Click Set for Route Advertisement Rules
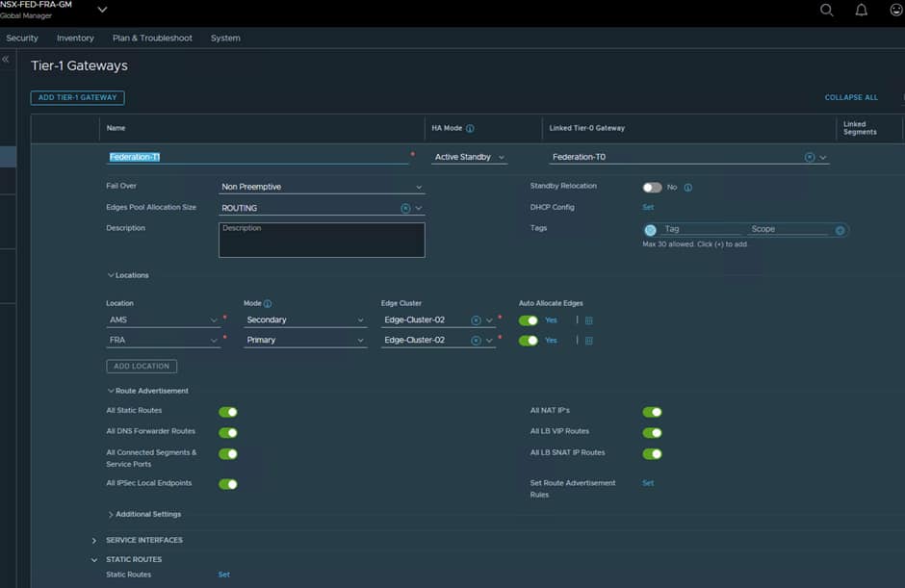This screenshot has width=905, height=588. [x=648, y=483]
